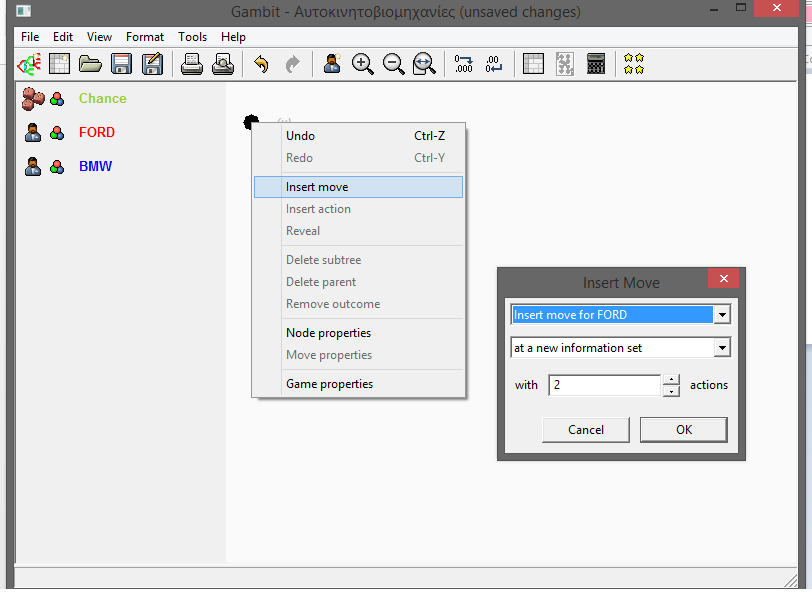Open color picker beside FORD
The width and height of the screenshot is (812, 604).
click(57, 133)
